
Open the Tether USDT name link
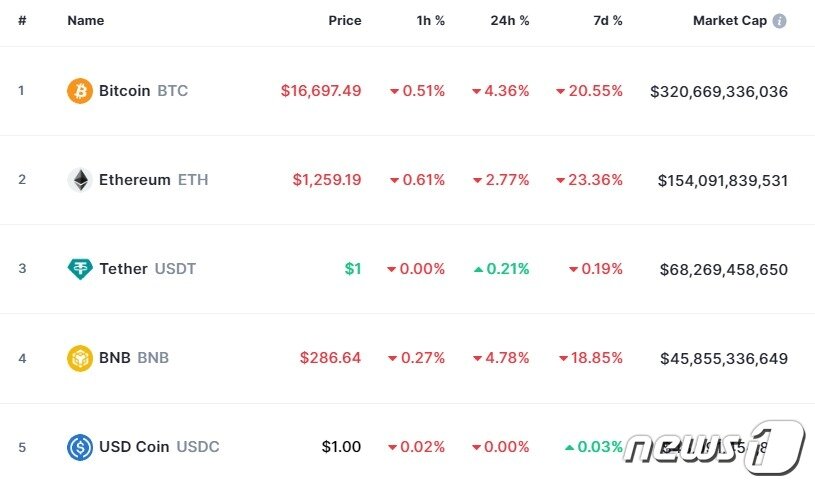point(147,269)
